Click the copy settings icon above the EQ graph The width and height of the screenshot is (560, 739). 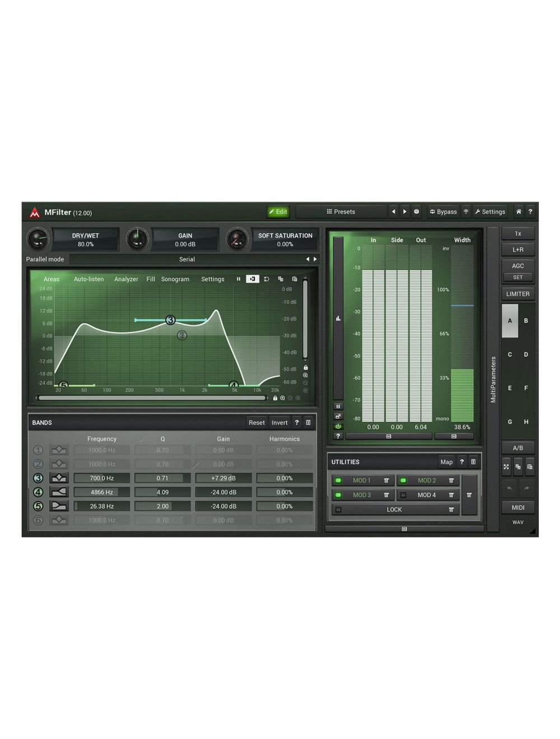click(x=281, y=279)
